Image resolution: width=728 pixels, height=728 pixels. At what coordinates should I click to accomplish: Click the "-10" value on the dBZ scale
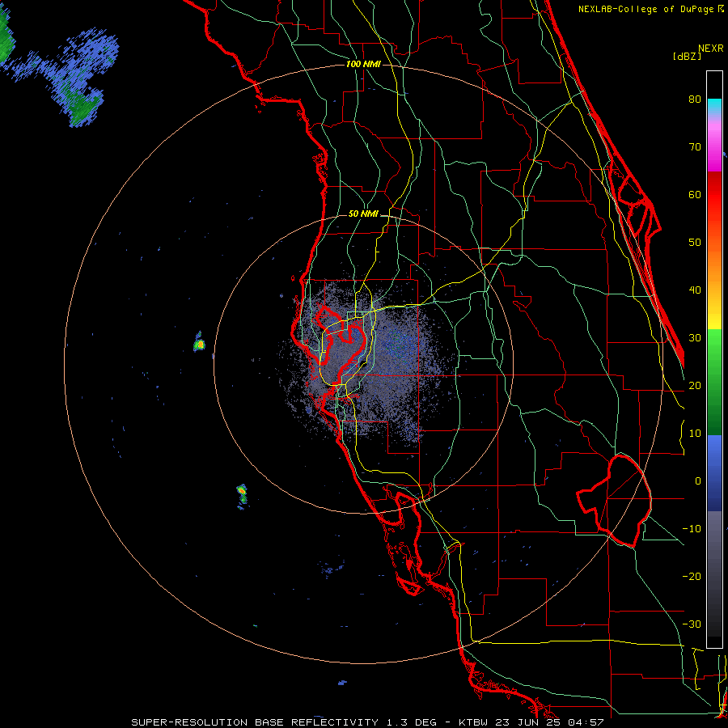692,529
